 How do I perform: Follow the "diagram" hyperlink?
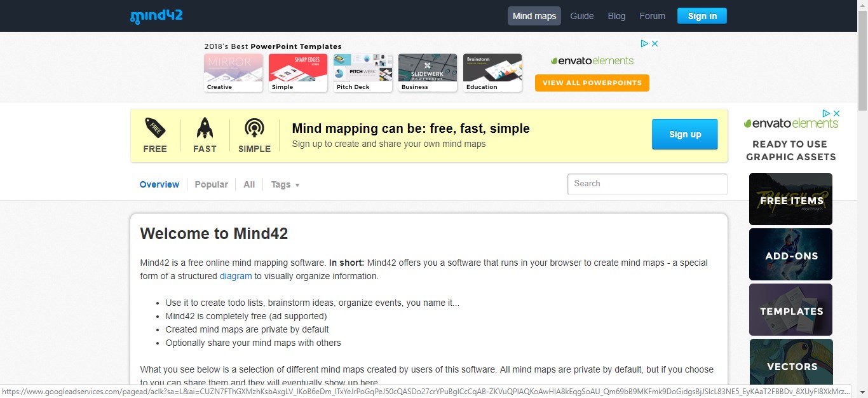tap(236, 276)
